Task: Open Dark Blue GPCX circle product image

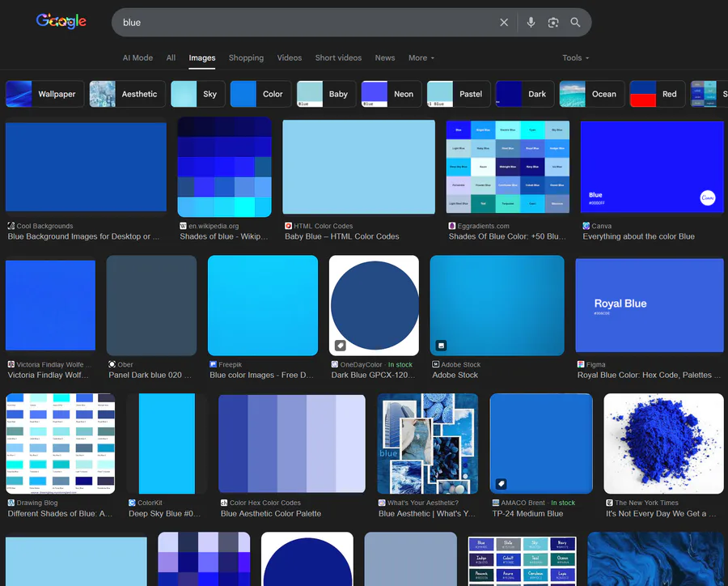Action: pos(374,305)
